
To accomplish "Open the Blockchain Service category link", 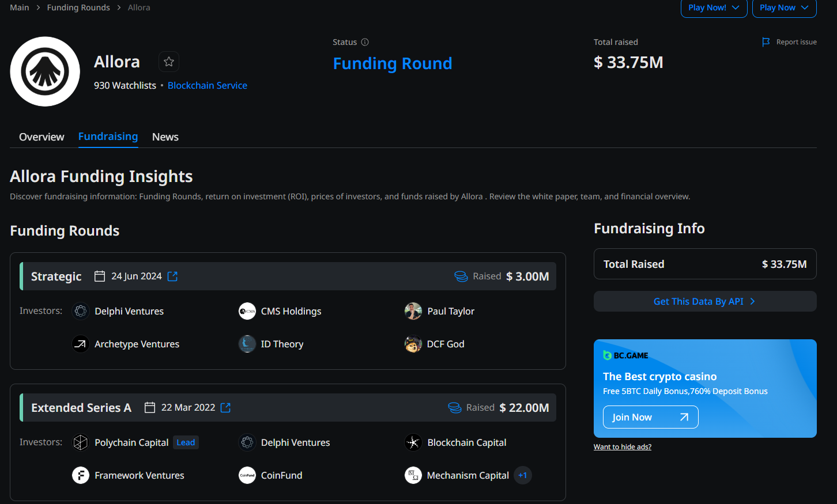I will coord(208,85).
